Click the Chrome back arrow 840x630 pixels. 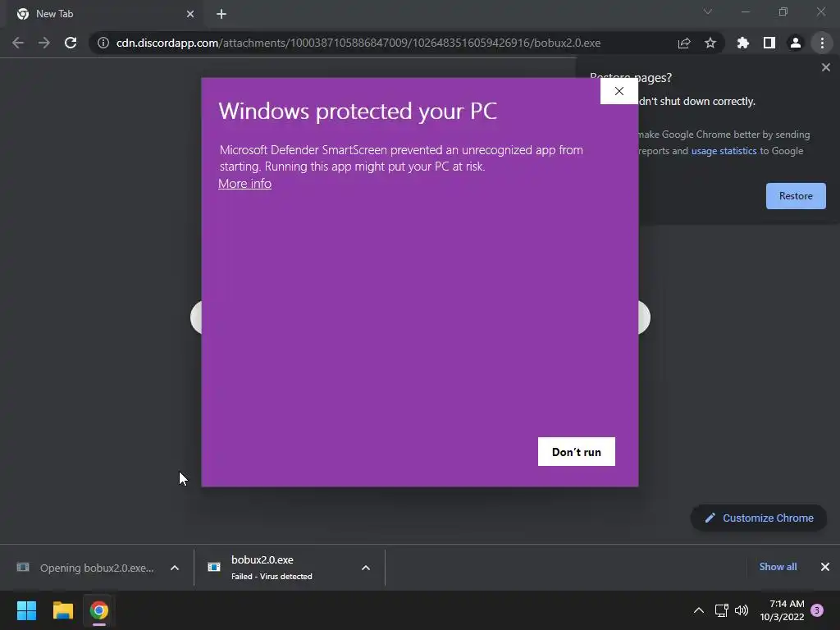(x=18, y=43)
